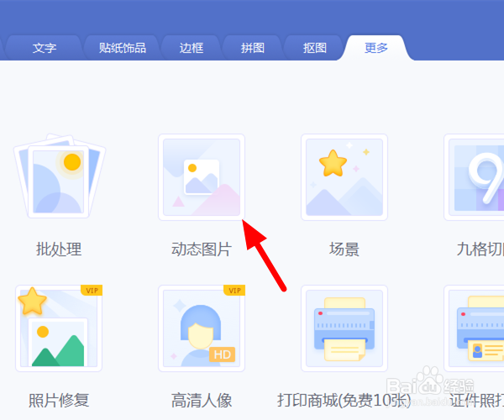Viewport: 504px width, 420px height.
Task: Click the 九格切图 text label
Action: coord(480,249)
